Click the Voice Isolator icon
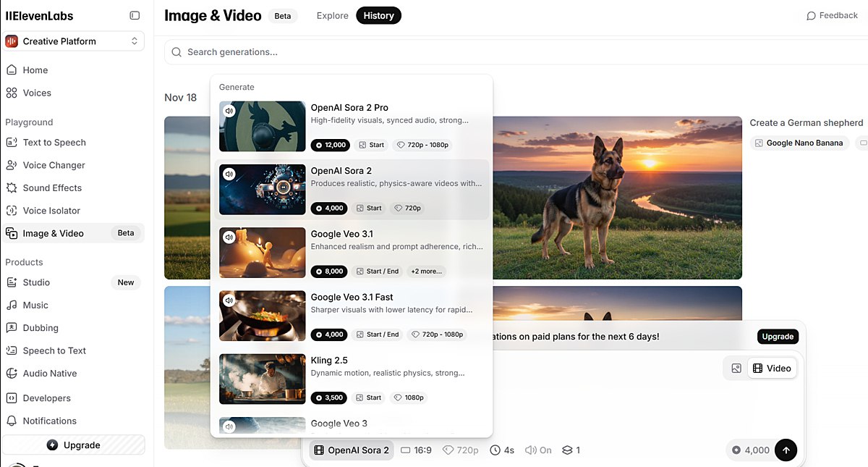868x467 pixels. (x=12, y=211)
